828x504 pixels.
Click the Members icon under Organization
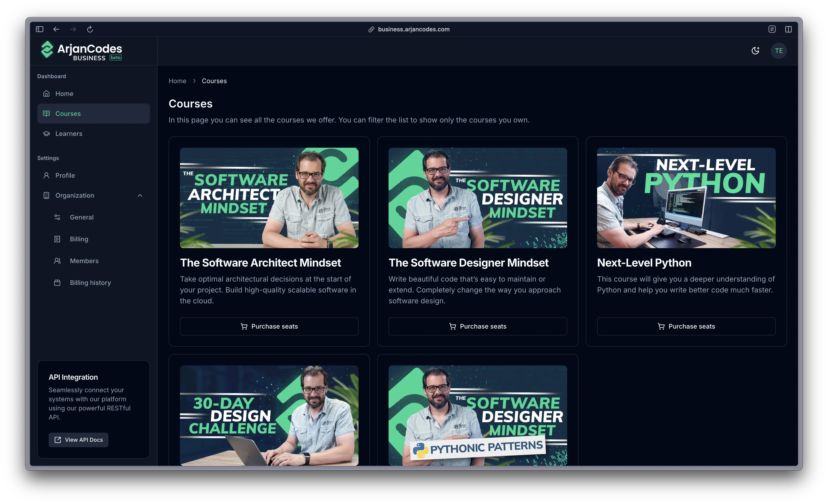57,261
